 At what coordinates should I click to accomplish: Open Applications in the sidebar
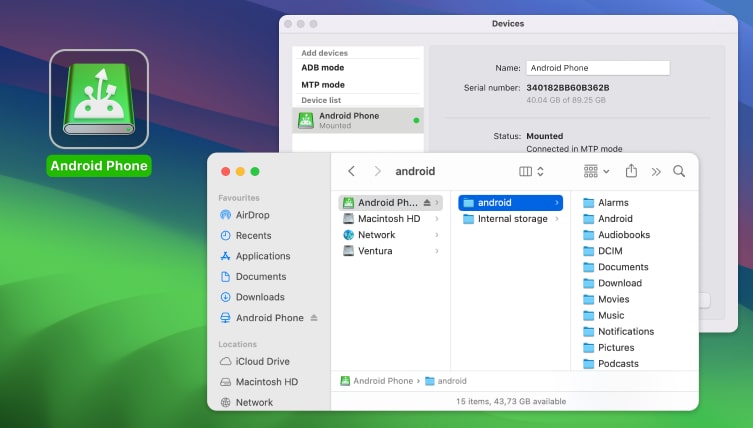(255, 256)
